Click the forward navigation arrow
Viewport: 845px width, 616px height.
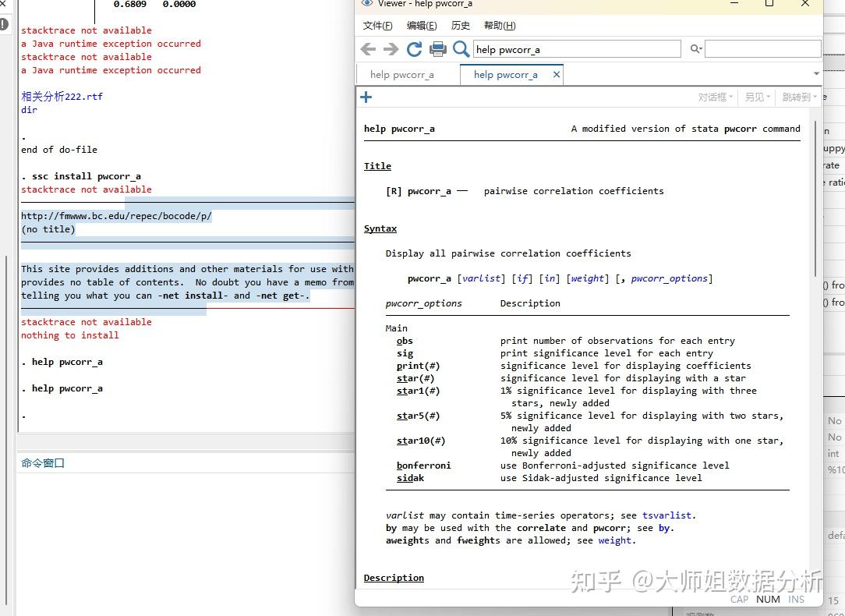click(391, 48)
